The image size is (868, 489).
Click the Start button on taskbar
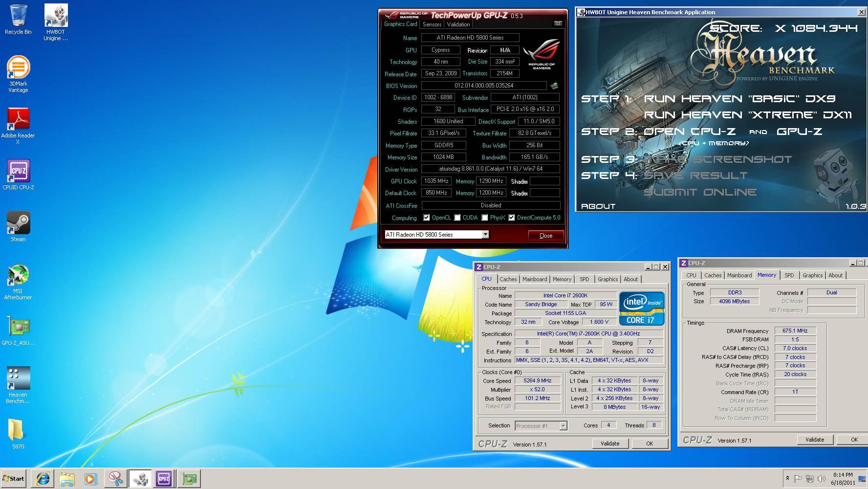pyautogui.click(x=14, y=479)
